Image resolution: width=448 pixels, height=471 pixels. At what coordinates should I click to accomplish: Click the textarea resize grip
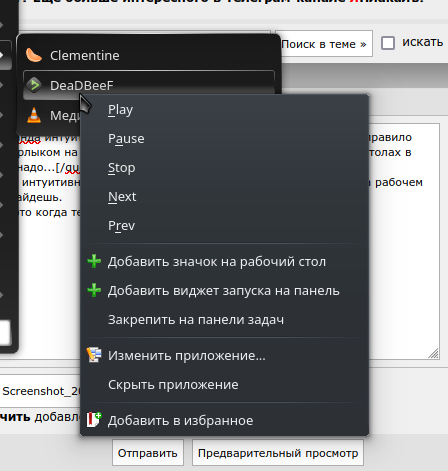433,353
